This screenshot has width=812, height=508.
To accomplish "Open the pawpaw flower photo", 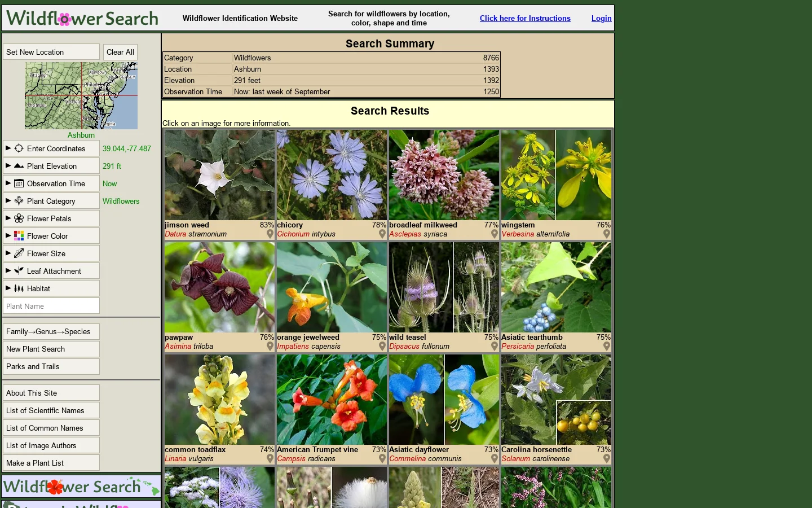I will 219,287.
